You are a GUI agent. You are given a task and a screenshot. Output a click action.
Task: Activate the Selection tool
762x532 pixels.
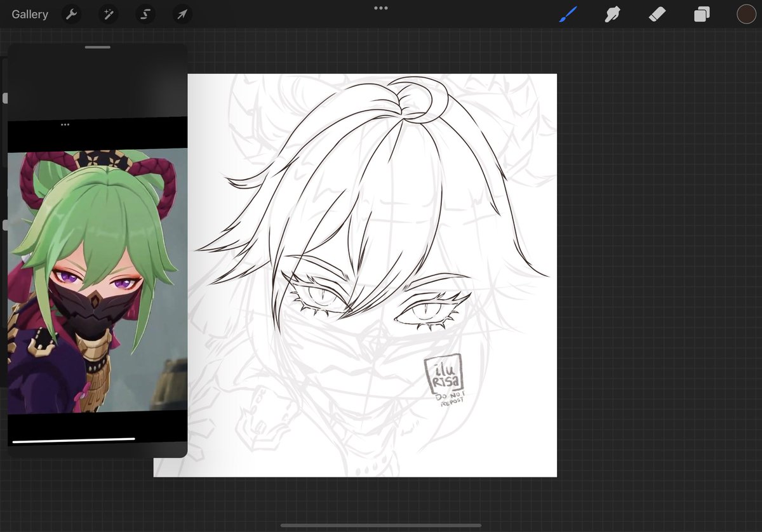[x=145, y=14]
